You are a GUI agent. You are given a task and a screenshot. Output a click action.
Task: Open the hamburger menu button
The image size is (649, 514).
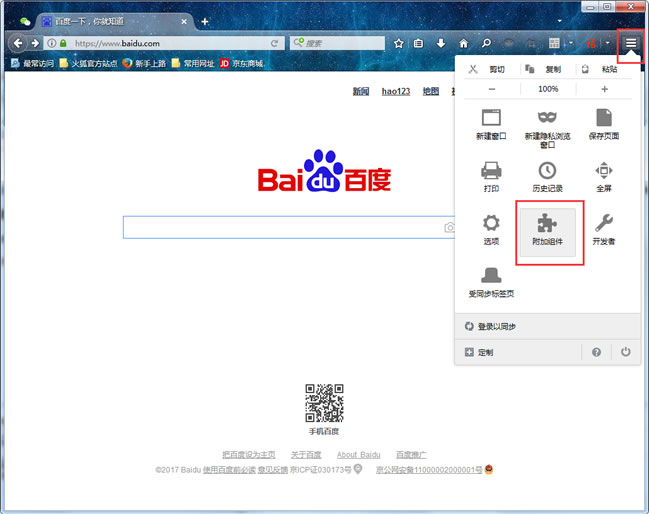pyautogui.click(x=630, y=43)
